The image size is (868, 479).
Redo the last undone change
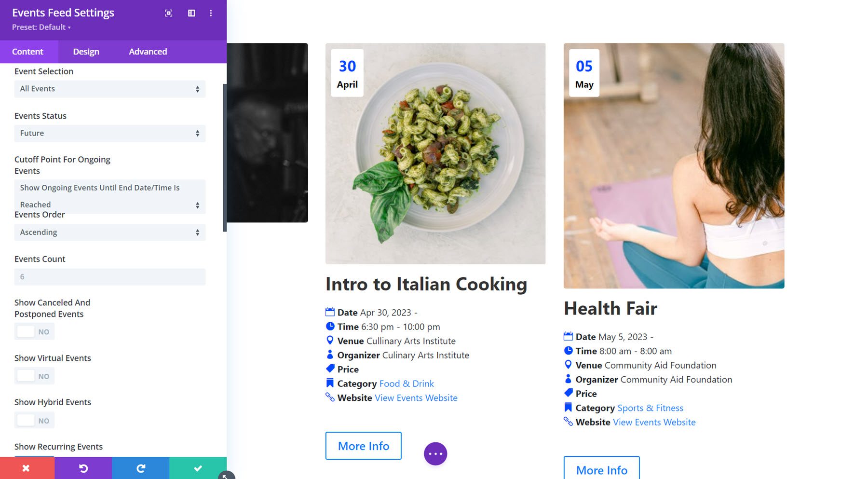pyautogui.click(x=140, y=468)
